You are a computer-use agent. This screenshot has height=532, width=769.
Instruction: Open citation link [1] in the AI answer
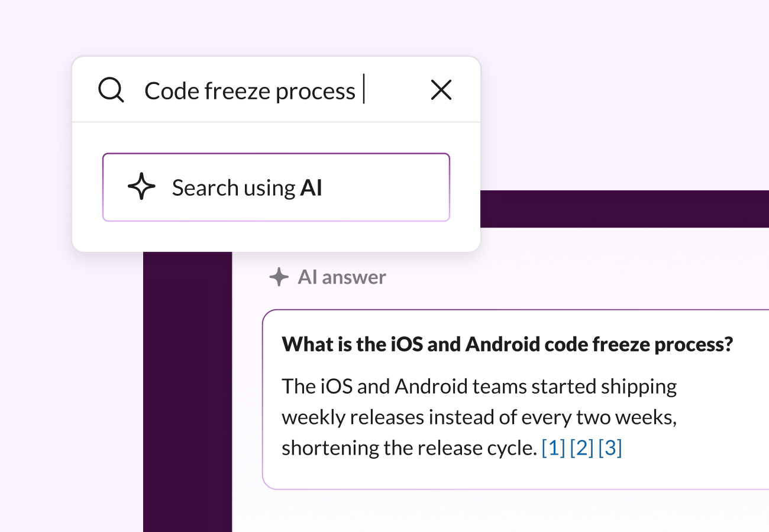[552, 447]
